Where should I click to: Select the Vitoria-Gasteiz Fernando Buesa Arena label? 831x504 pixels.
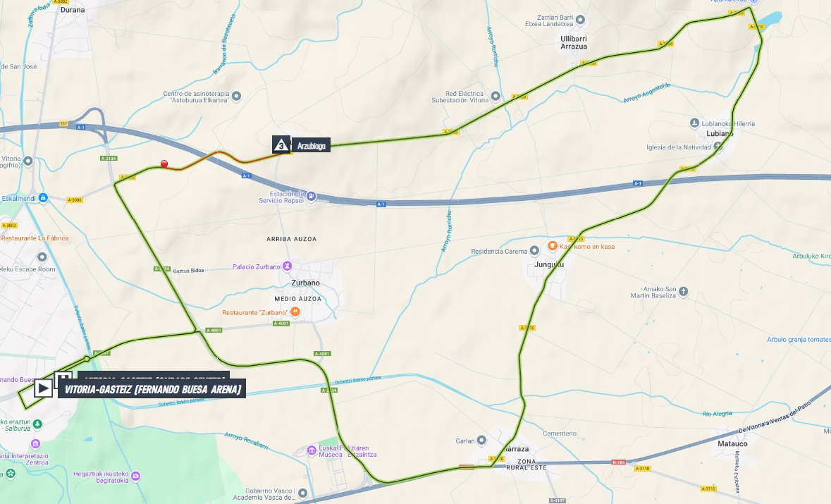pyautogui.click(x=152, y=389)
